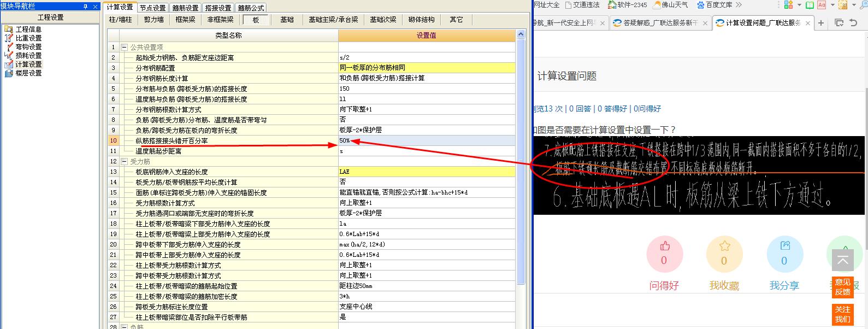The image size is (868, 329).
Task: Select 剪力墙 component tab
Action: [x=153, y=20]
